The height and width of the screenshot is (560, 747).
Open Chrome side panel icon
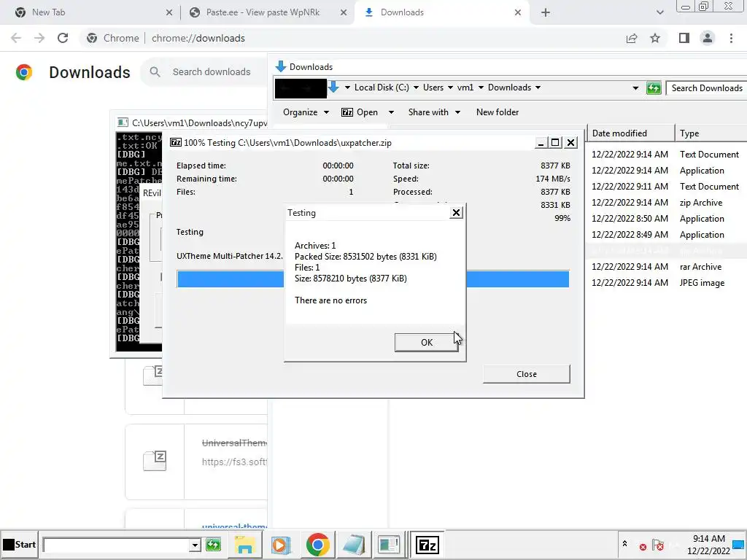click(684, 38)
